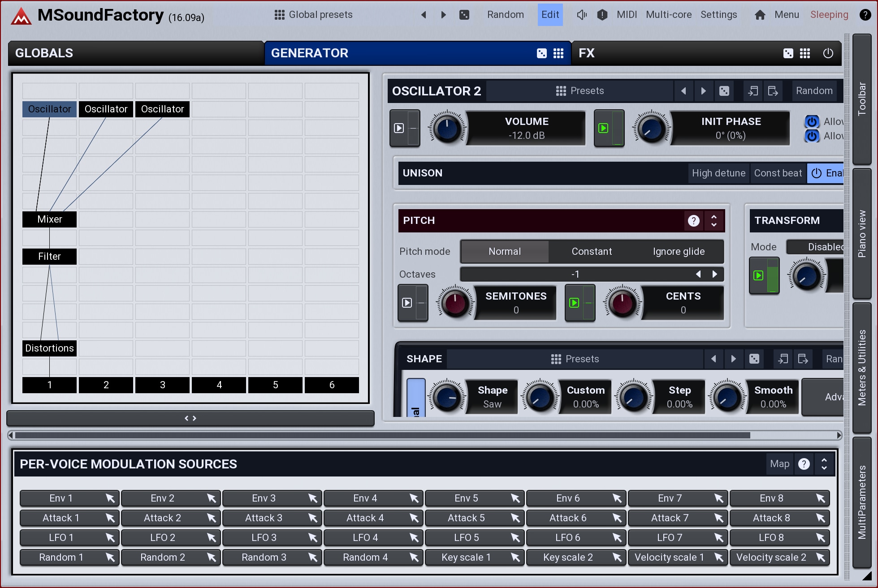The image size is (878, 588).
Task: Expand the Pitch section collapse arrows
Action: point(714,220)
